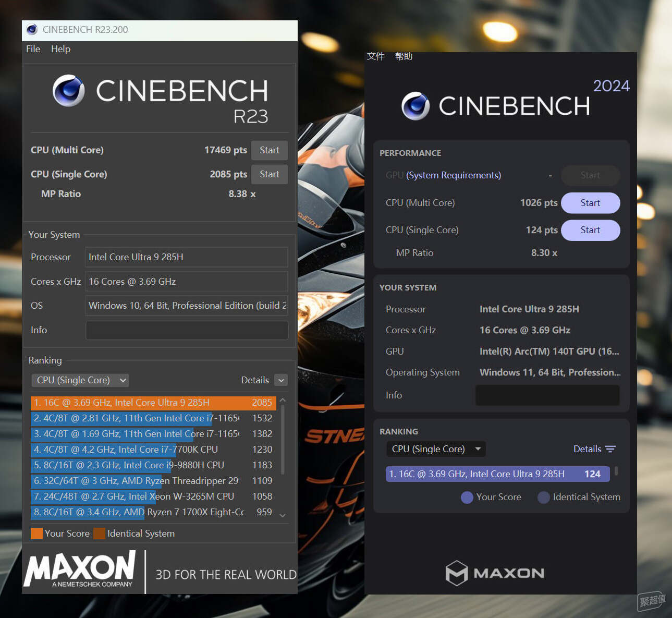Click the brown Identical System swatch in R23
Screen dimensions: 672x618
99,534
